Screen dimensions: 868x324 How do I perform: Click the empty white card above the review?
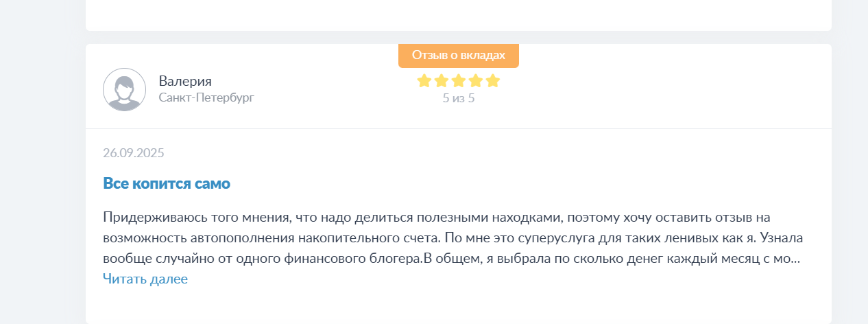point(459,15)
